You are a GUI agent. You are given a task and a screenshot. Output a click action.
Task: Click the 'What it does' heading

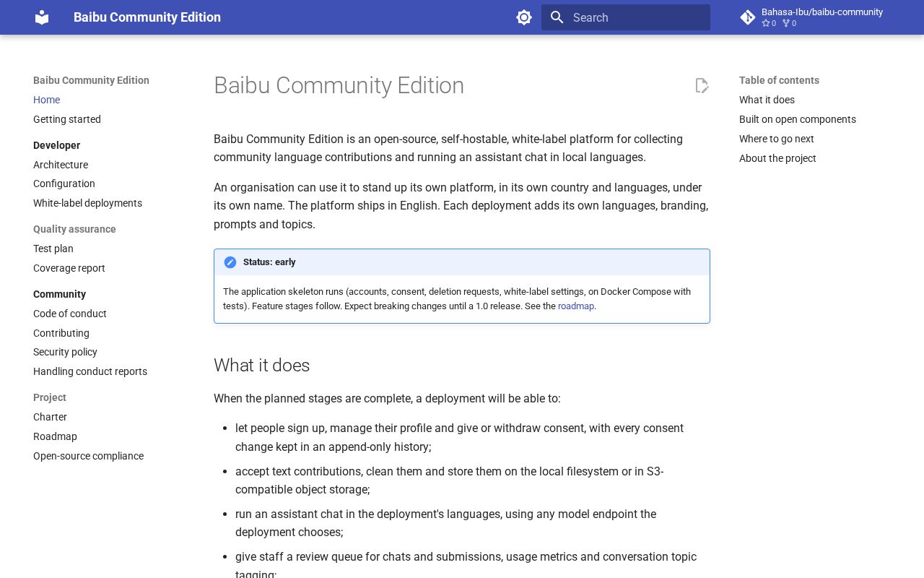[x=261, y=366]
